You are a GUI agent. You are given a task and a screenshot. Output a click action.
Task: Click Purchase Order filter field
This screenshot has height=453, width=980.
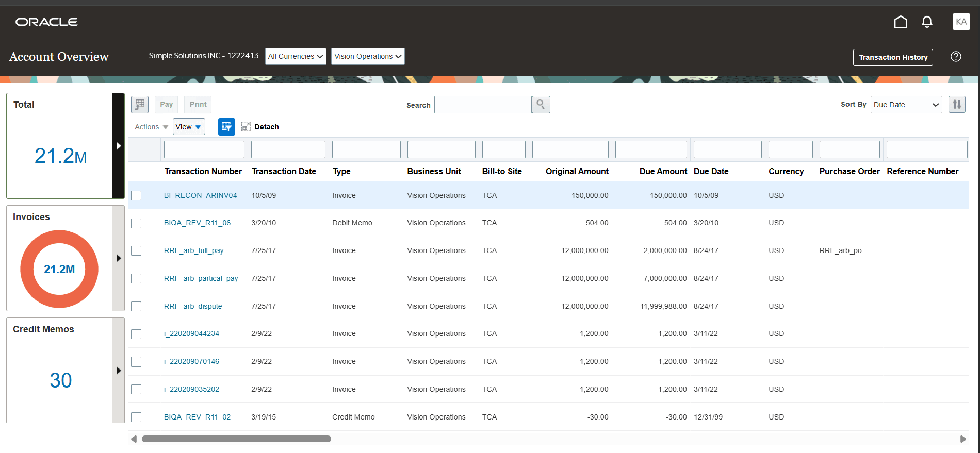[x=850, y=149]
